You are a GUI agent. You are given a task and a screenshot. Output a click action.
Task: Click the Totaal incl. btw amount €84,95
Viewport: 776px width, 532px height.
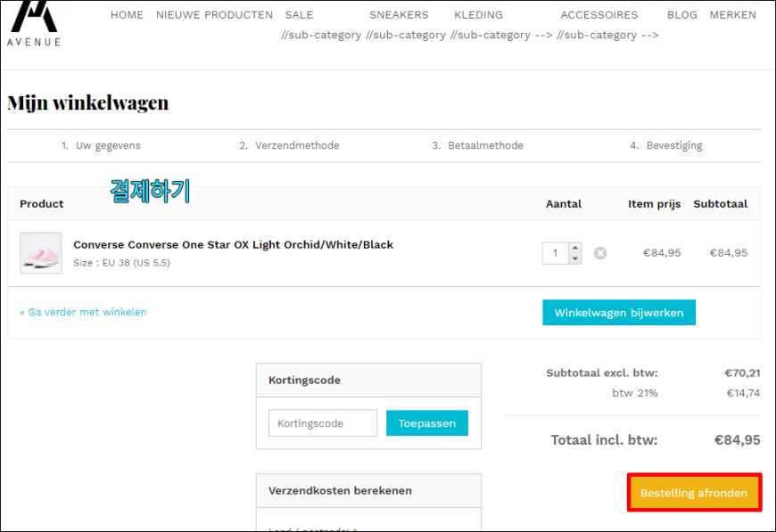[737, 439]
